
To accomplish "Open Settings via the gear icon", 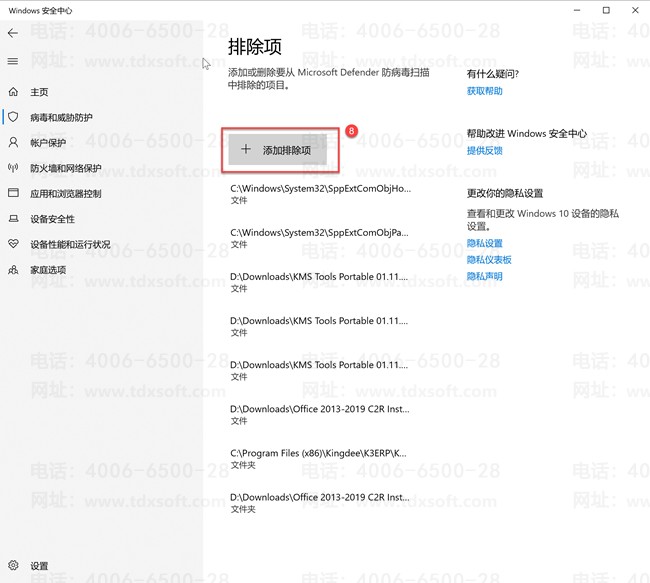I will point(13,566).
